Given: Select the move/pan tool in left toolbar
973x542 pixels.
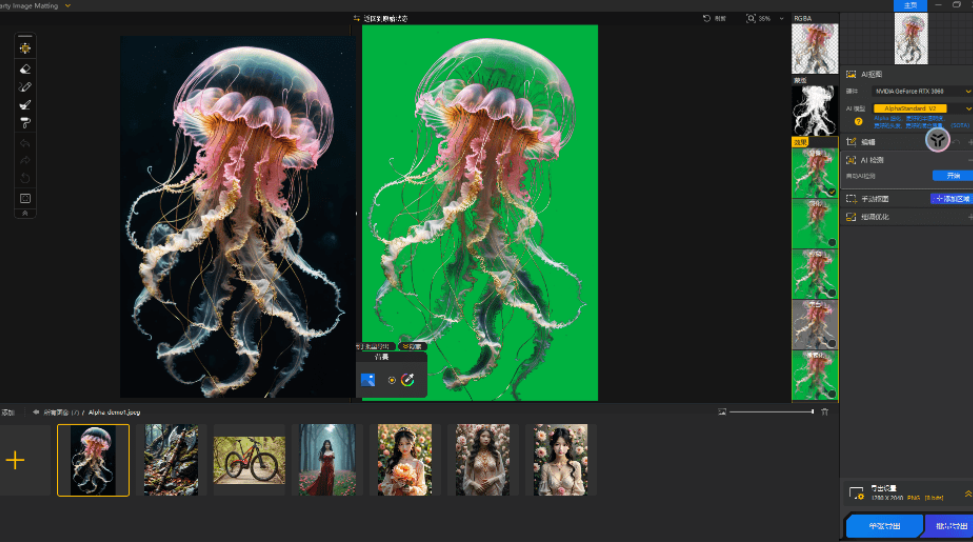Looking at the screenshot, I should (25, 48).
